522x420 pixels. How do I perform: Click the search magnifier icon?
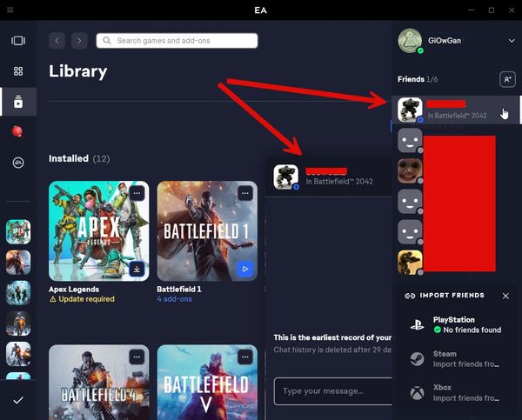point(106,41)
